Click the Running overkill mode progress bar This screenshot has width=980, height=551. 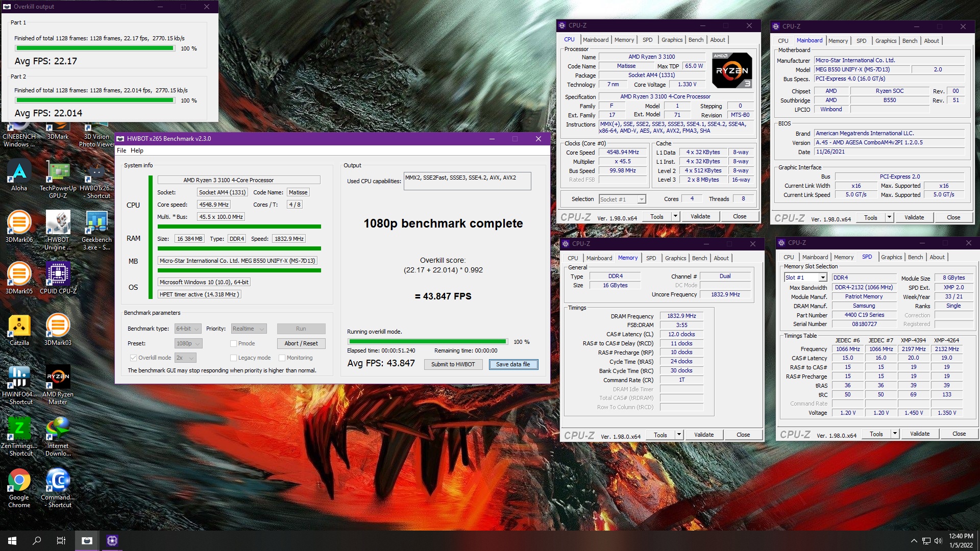(427, 341)
